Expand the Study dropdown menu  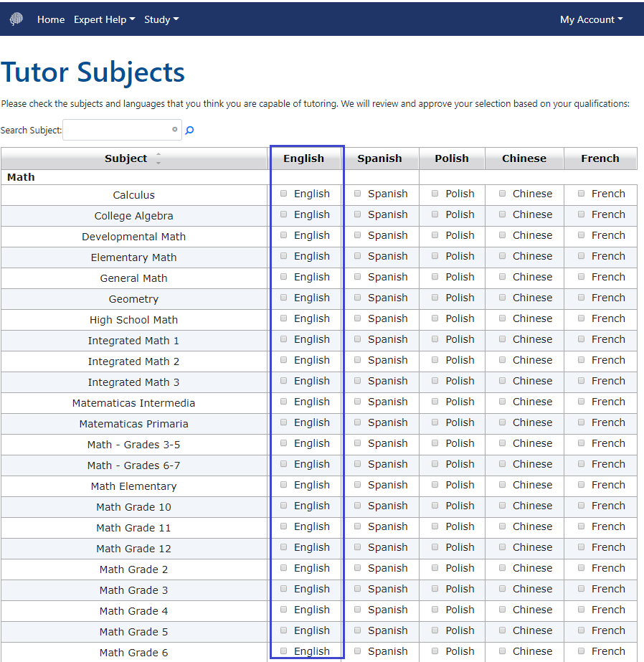pos(161,19)
